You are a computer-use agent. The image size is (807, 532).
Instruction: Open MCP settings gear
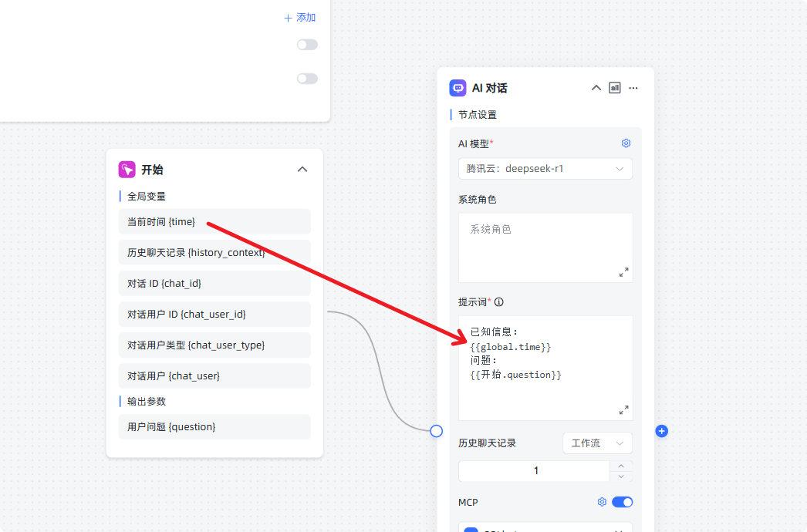602,502
